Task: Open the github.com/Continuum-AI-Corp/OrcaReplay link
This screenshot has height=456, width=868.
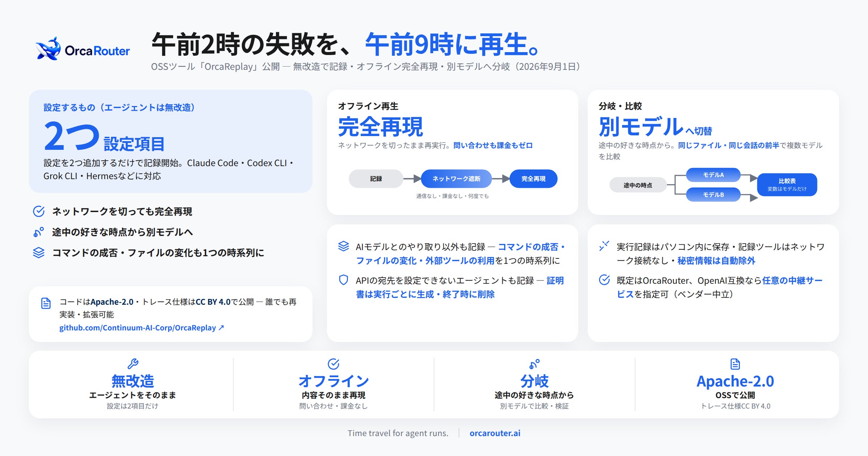Action: [x=142, y=328]
